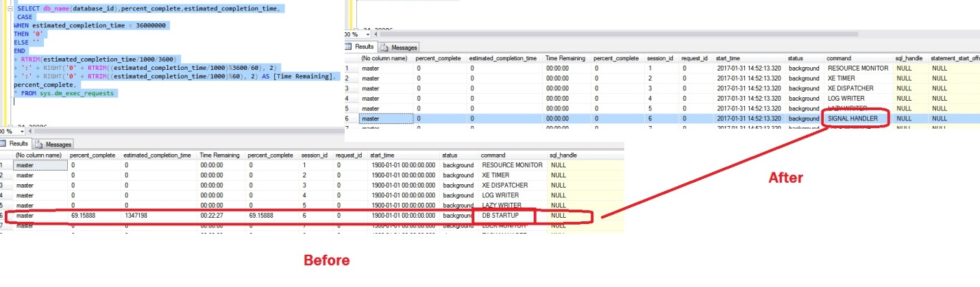The width and height of the screenshot is (980, 287).
Task: Select the DB STARTUP command cell
Action: tap(501, 215)
